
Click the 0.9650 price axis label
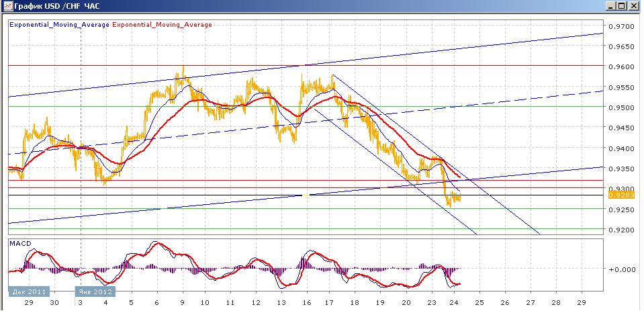pyautogui.click(x=621, y=47)
